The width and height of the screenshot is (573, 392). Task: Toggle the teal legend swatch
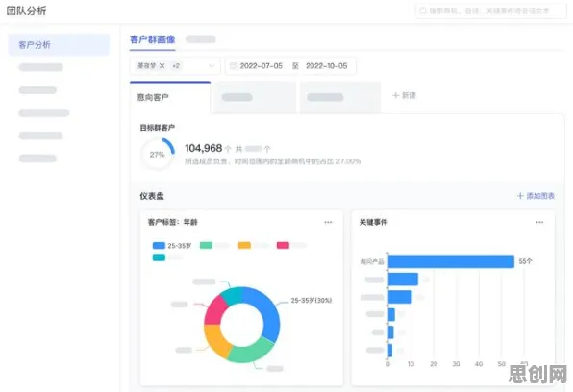159,257
